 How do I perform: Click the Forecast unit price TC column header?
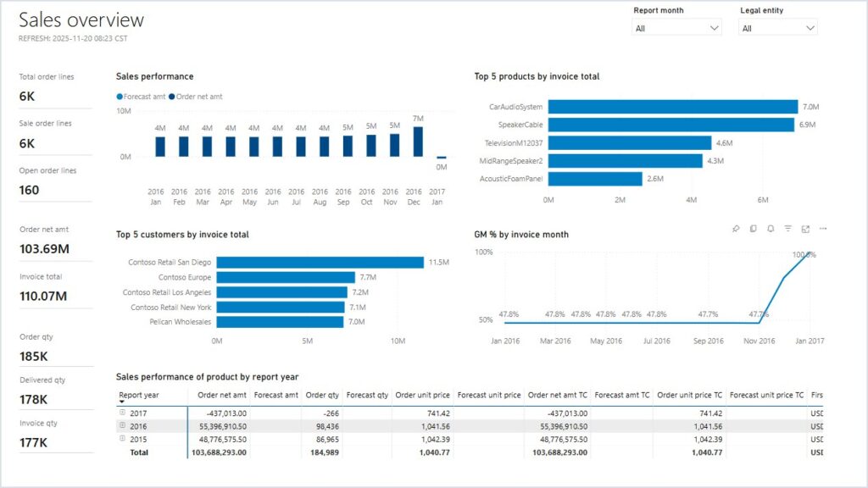coord(766,395)
